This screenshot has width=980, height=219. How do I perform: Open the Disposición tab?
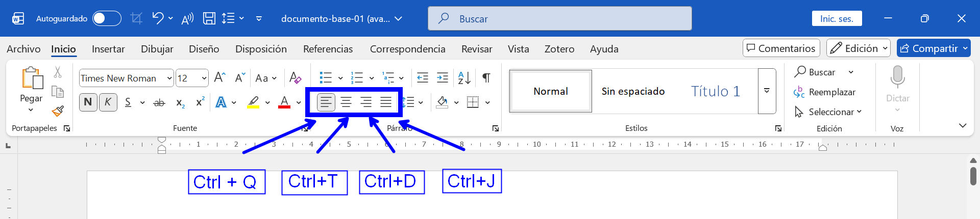pos(261,49)
